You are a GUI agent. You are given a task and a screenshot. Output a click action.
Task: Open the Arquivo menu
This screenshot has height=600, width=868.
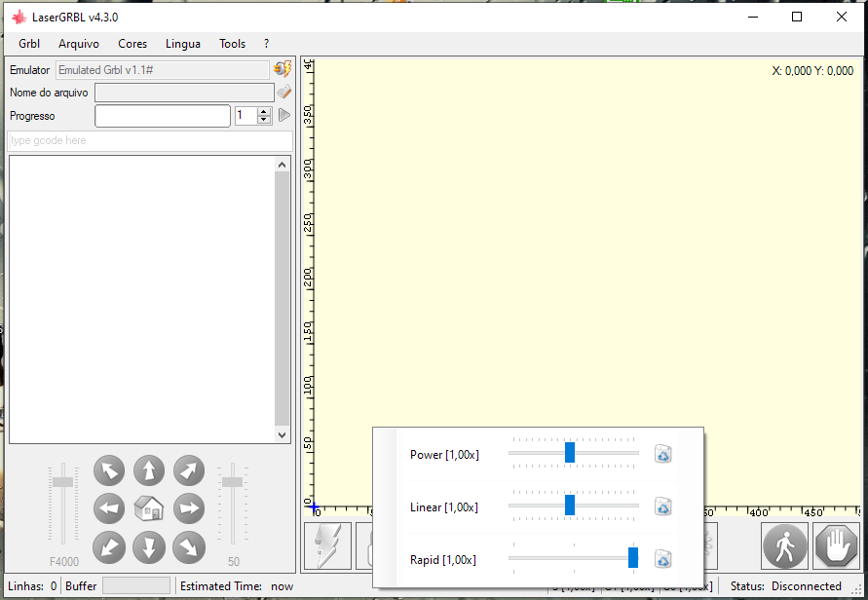[x=78, y=44]
